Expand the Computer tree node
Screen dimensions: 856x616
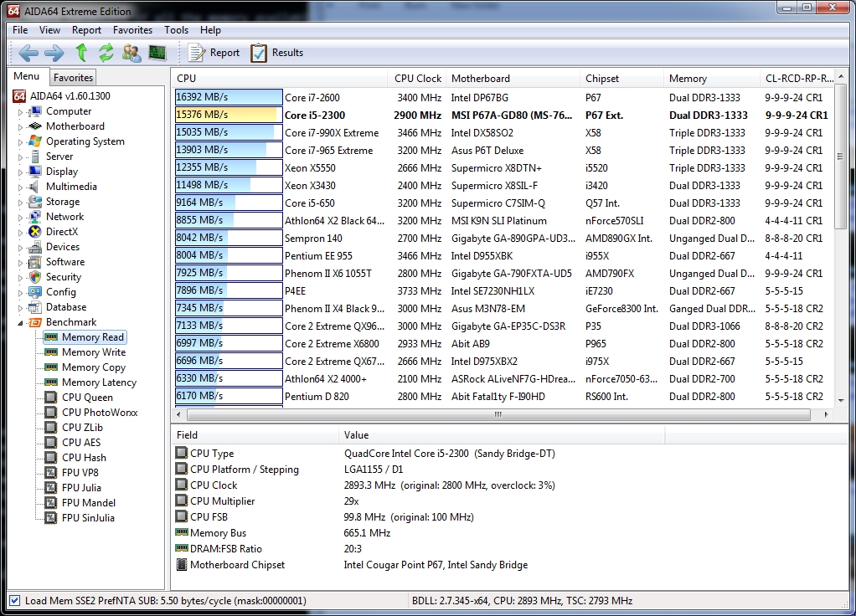click(x=21, y=112)
